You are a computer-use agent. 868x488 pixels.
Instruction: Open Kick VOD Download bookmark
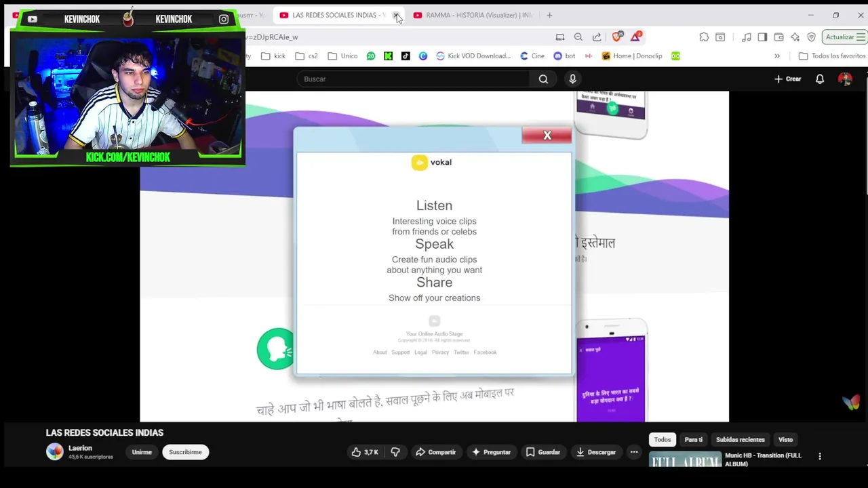(473, 56)
